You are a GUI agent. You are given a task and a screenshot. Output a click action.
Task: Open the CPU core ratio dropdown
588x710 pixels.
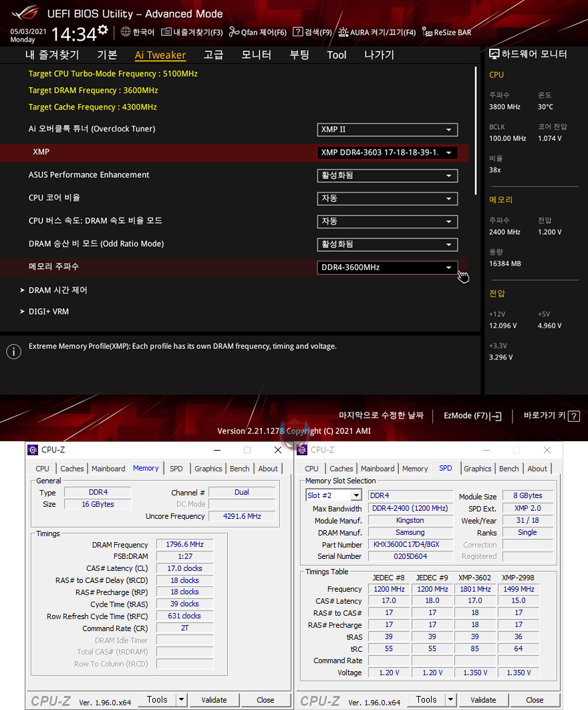click(387, 199)
